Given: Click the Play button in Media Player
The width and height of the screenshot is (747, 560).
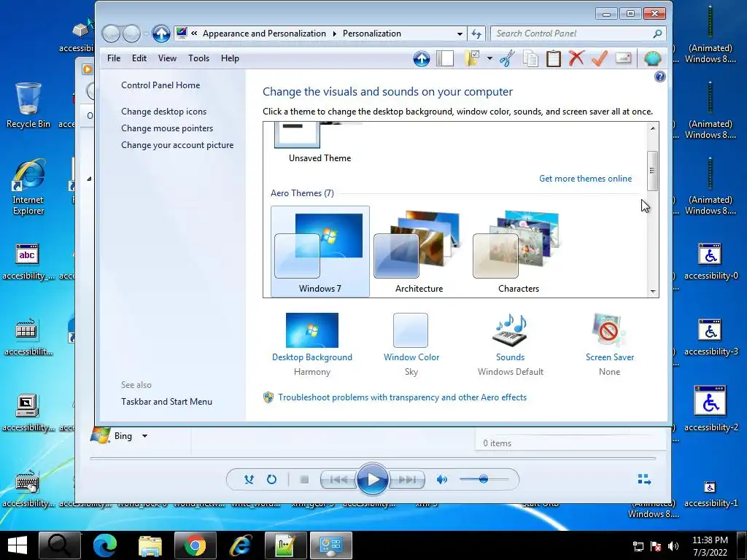Looking at the screenshot, I should coord(372,480).
